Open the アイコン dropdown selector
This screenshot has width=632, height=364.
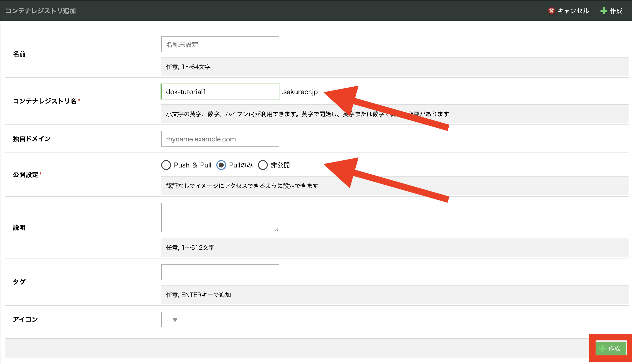point(172,319)
